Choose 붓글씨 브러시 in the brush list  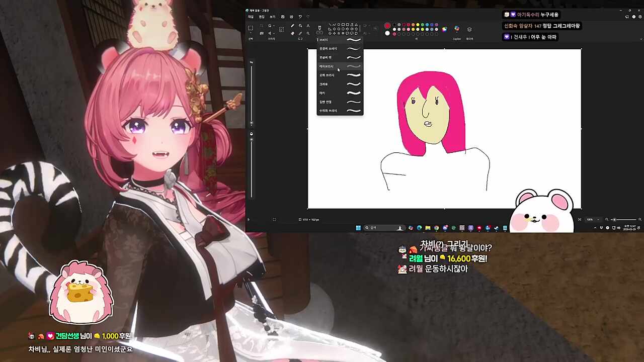coord(340,49)
